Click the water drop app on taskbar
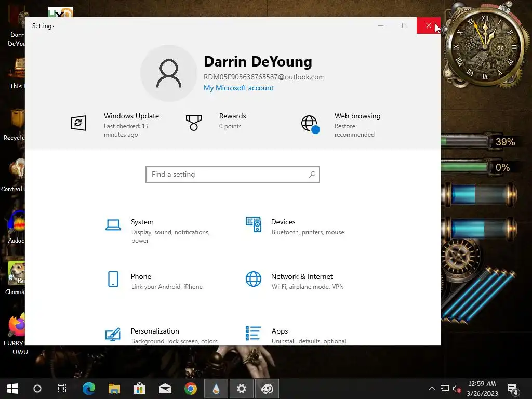 coord(216,389)
